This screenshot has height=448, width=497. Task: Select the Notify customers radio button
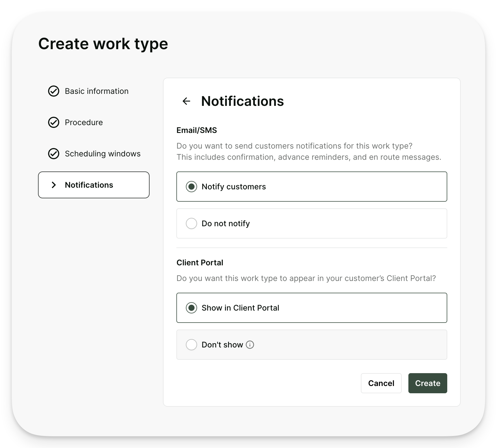click(191, 187)
